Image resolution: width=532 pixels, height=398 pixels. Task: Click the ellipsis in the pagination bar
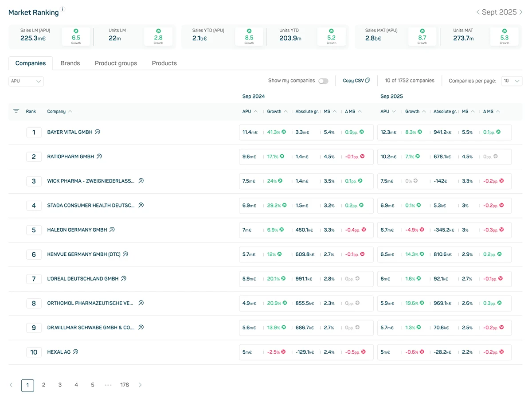(108, 385)
